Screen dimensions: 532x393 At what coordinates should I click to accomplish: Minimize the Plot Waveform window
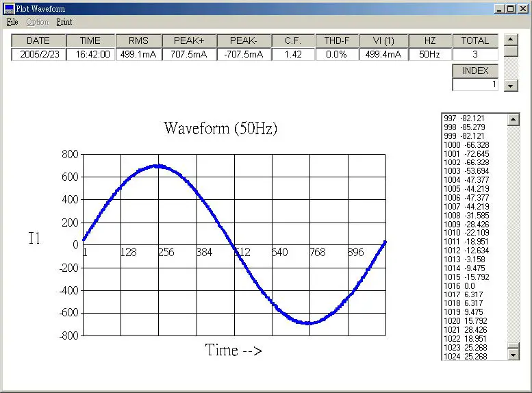498,9
